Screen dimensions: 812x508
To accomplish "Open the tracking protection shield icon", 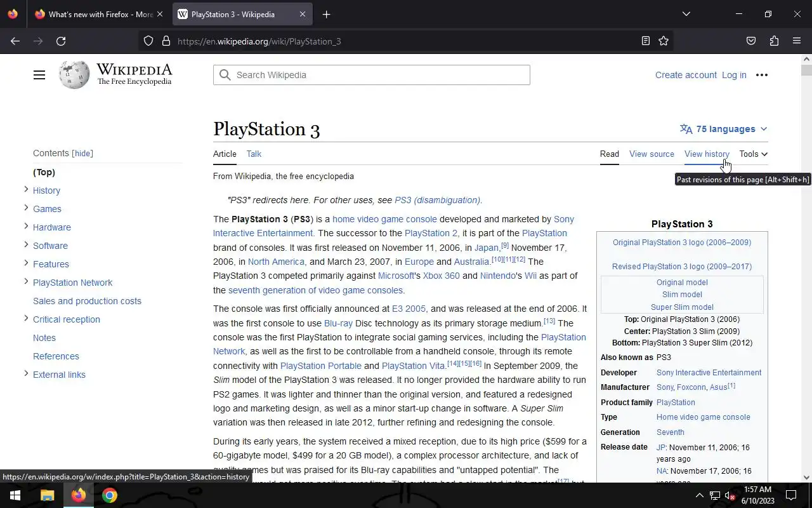I will click(x=148, y=41).
